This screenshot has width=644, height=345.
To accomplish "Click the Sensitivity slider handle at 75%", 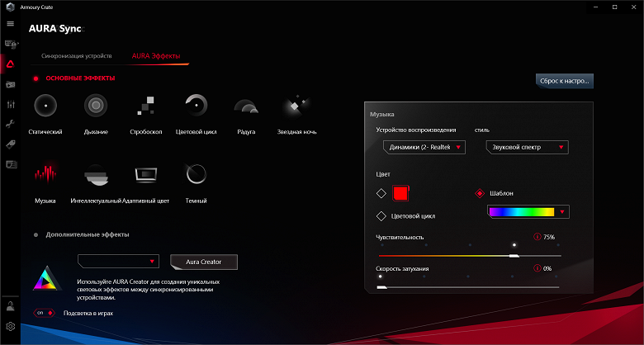I will coord(514,256).
